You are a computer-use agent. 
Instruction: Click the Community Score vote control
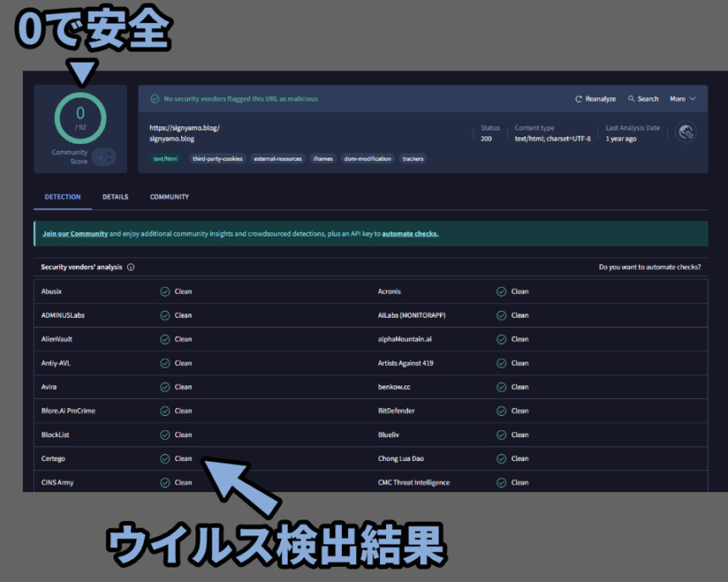(104, 157)
